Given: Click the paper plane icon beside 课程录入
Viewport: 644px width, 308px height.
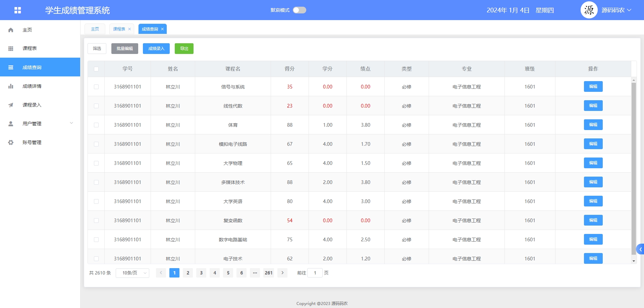Looking at the screenshot, I should pos(11,105).
